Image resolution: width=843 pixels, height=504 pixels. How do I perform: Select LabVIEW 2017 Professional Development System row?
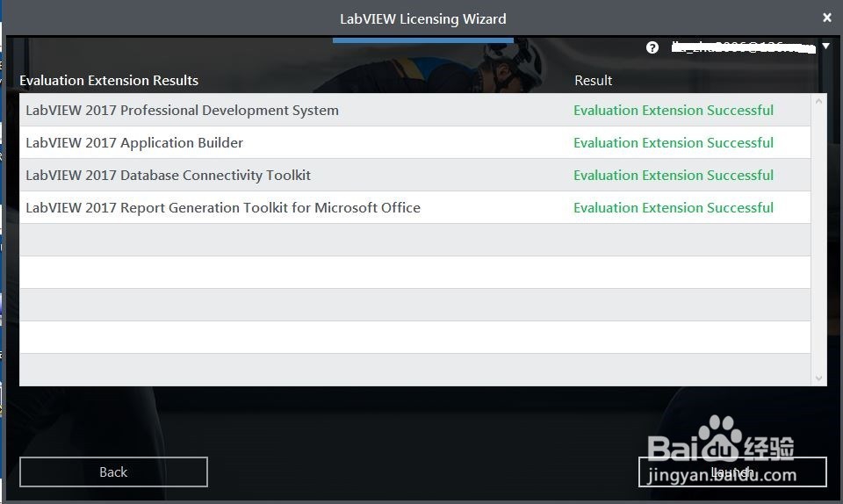click(415, 110)
